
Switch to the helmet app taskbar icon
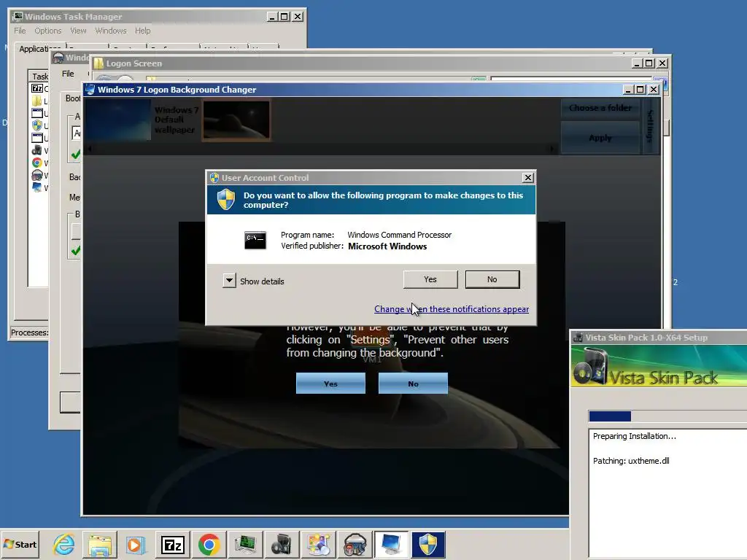[355, 544]
